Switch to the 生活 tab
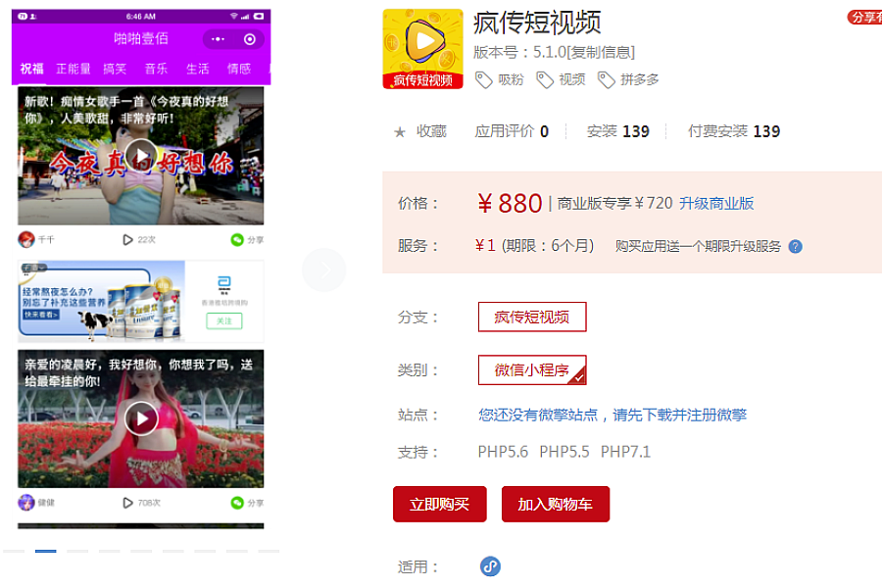882x588 pixels. (197, 69)
